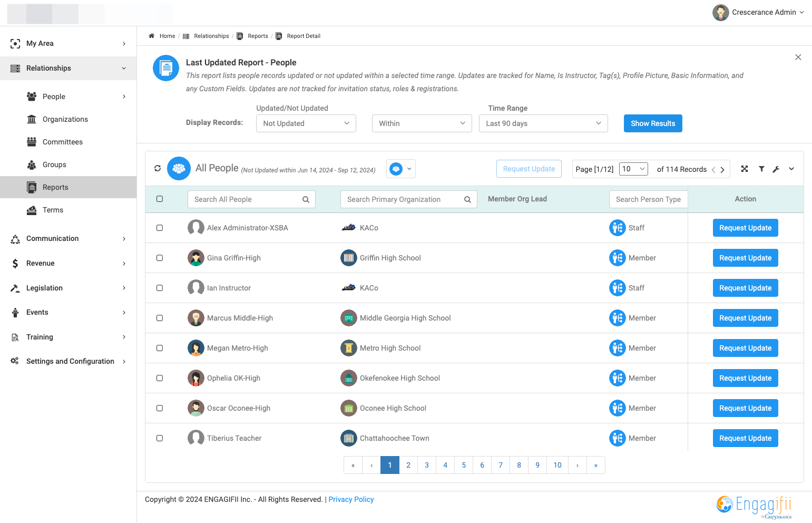Click the KACo logo in Ian Instructor row
The width and height of the screenshot is (812, 523).
tap(349, 288)
